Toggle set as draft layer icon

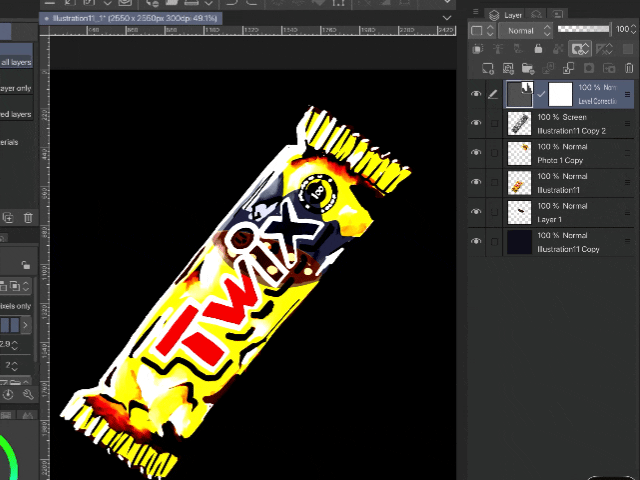pyautogui.click(x=518, y=49)
